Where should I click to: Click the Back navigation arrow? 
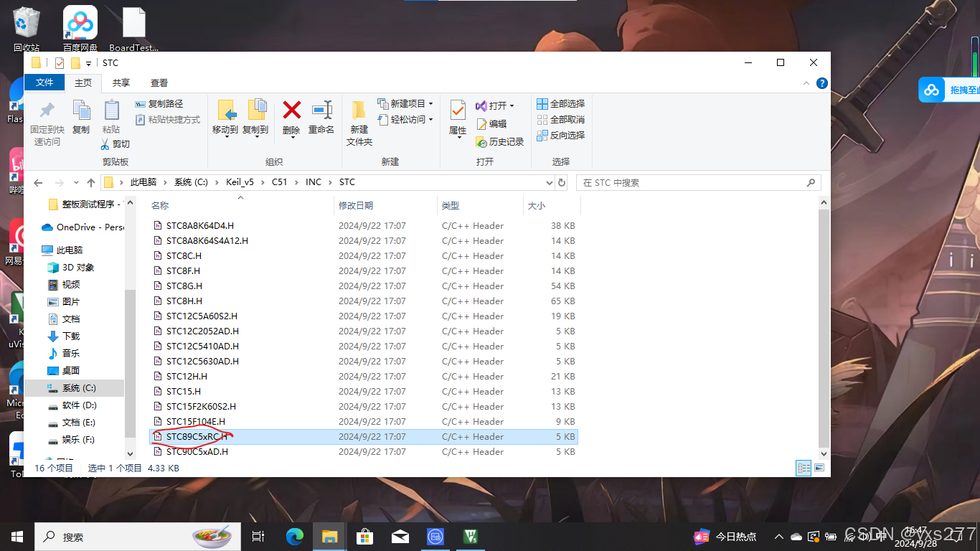(x=39, y=182)
